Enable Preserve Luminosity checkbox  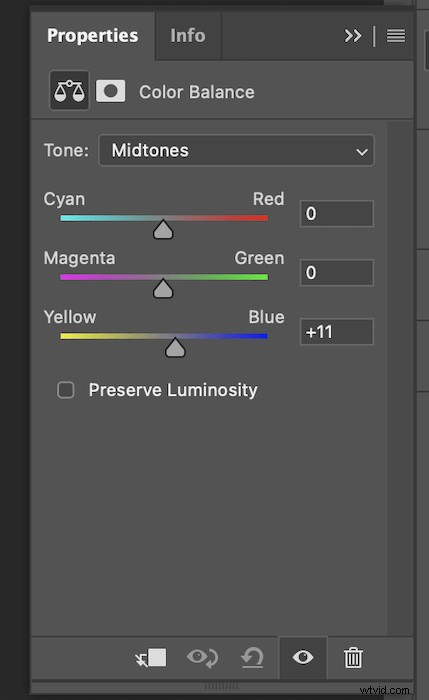66,390
